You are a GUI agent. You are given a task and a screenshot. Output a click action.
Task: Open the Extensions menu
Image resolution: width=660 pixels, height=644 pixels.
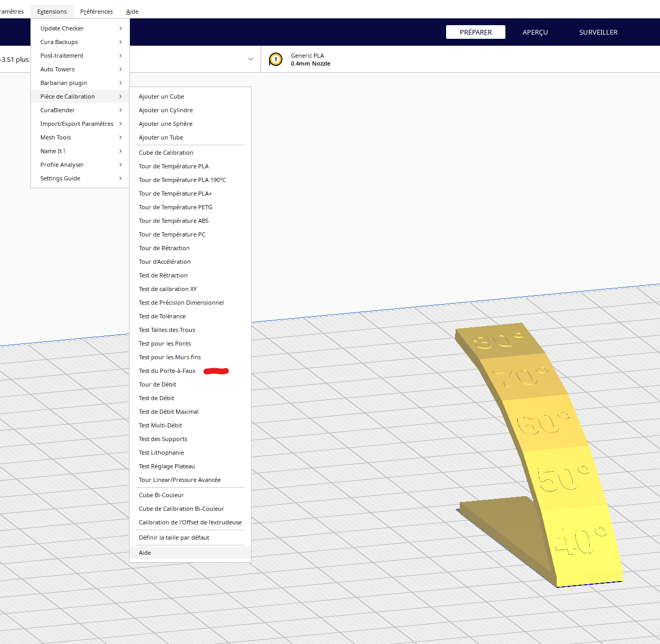pos(52,12)
